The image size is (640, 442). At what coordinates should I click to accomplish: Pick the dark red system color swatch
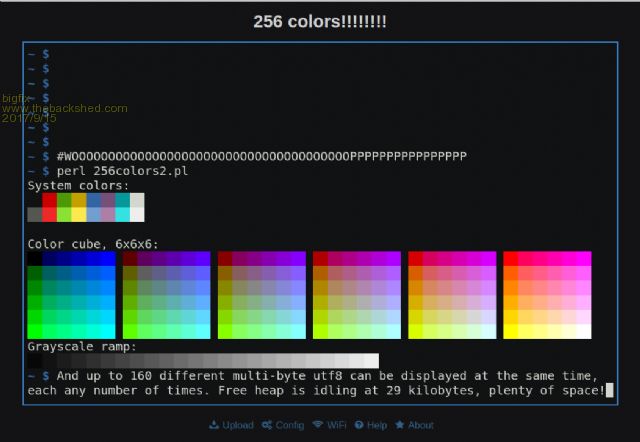pos(49,200)
